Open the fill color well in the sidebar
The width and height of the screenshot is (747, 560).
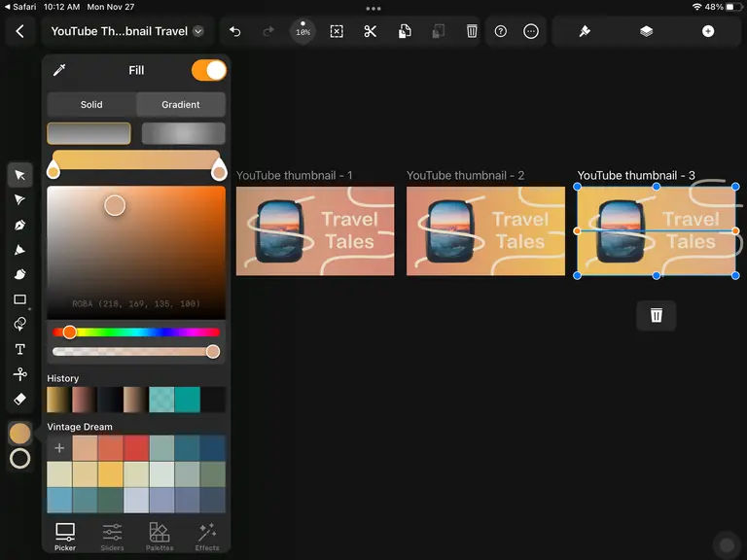click(x=20, y=434)
